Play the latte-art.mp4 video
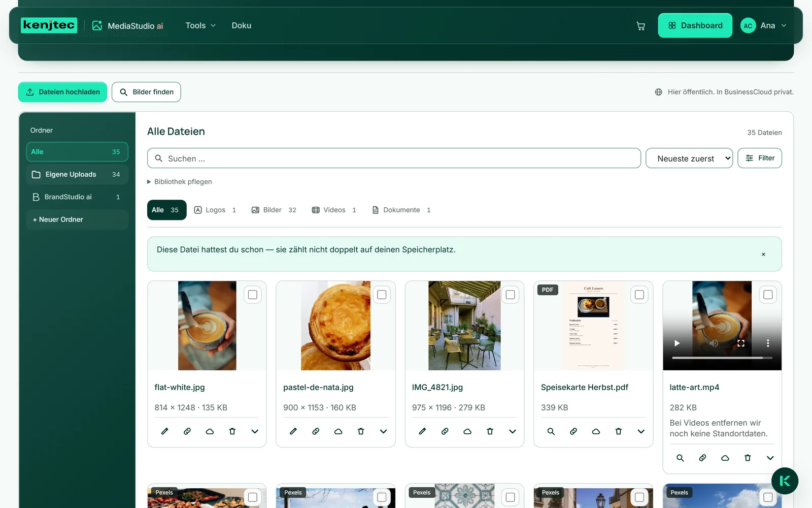This screenshot has width=812, height=508. click(x=676, y=343)
